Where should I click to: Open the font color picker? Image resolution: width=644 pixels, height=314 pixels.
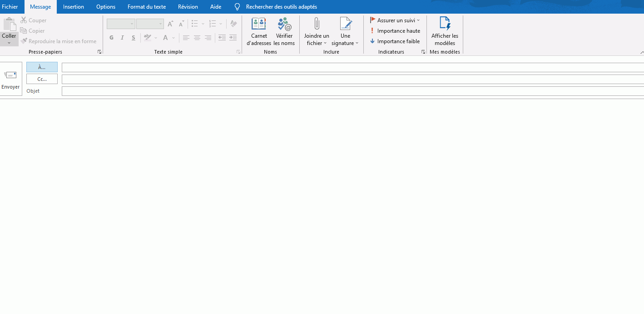[x=173, y=38]
